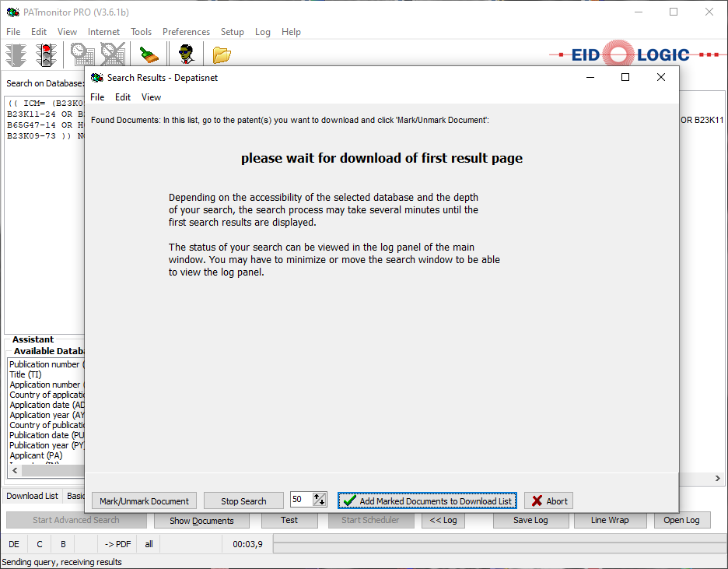This screenshot has width=728, height=569.
Task: Select Application date in field list
Action: point(47,405)
